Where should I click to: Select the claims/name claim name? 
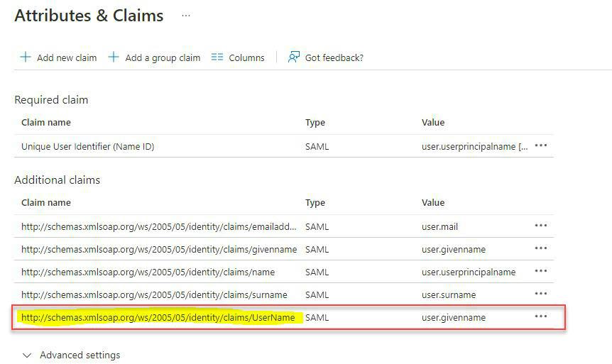[148, 272]
